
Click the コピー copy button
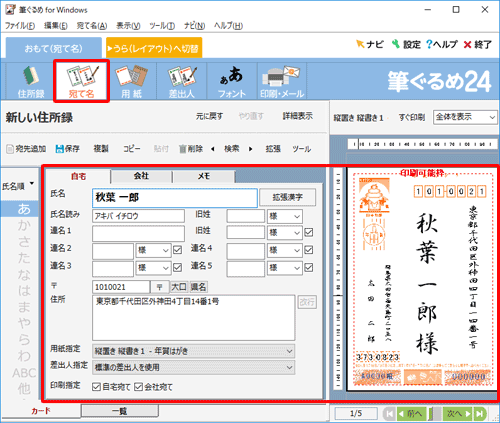(x=132, y=149)
